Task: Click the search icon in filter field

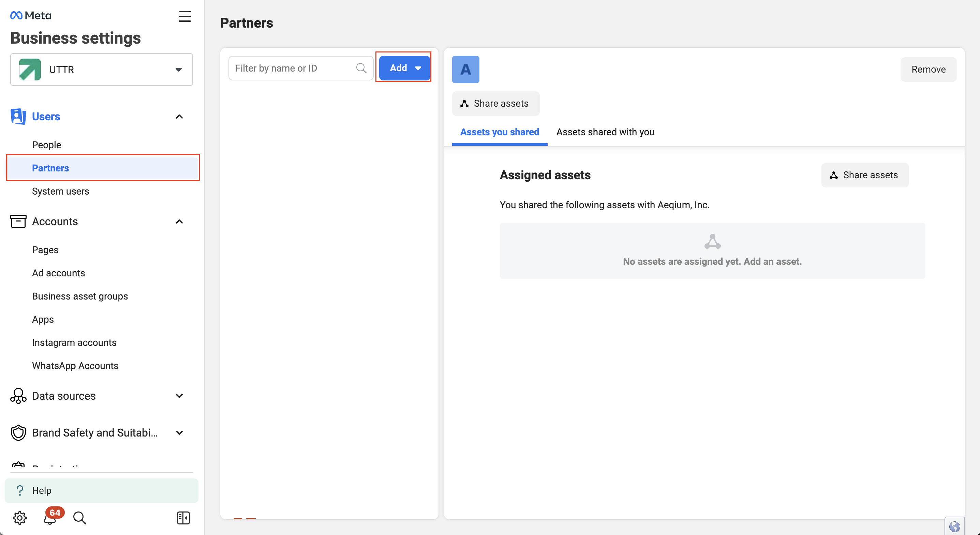Action: coord(361,68)
